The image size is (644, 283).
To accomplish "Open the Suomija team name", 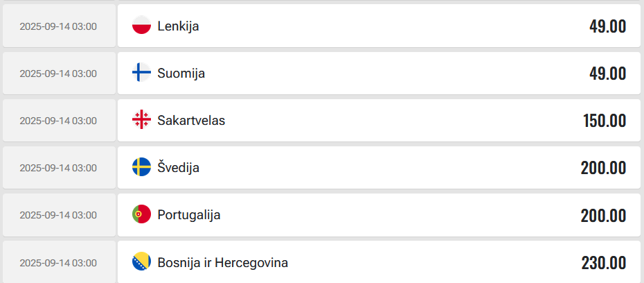I will [x=181, y=74].
